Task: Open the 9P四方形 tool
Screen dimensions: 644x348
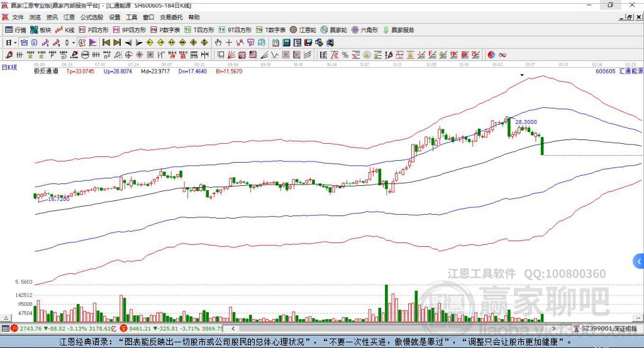Action: (130, 30)
